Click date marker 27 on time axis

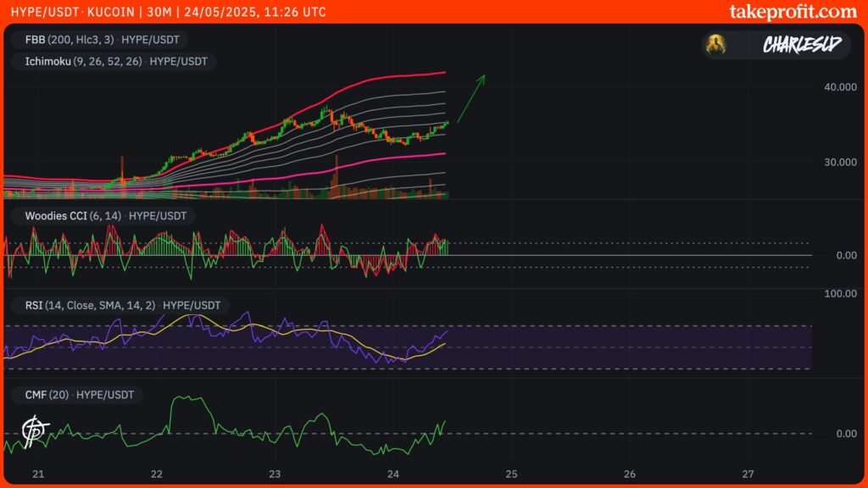click(747, 472)
